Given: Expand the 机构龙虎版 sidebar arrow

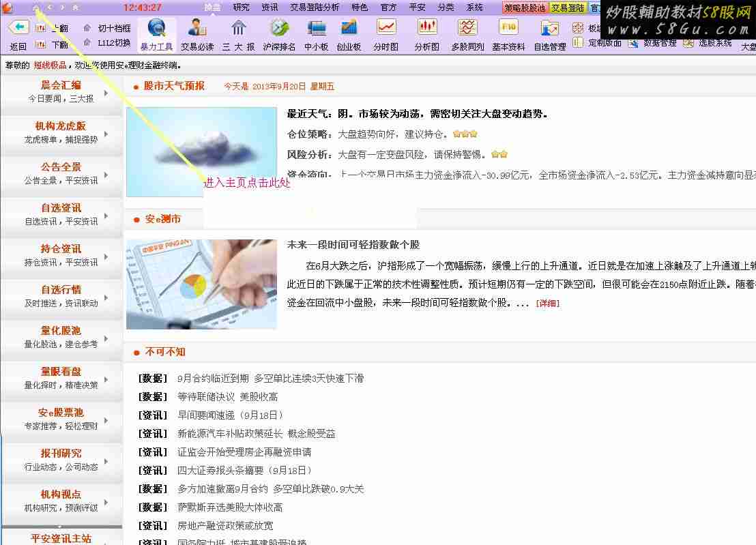Looking at the screenshot, I should [x=106, y=134].
